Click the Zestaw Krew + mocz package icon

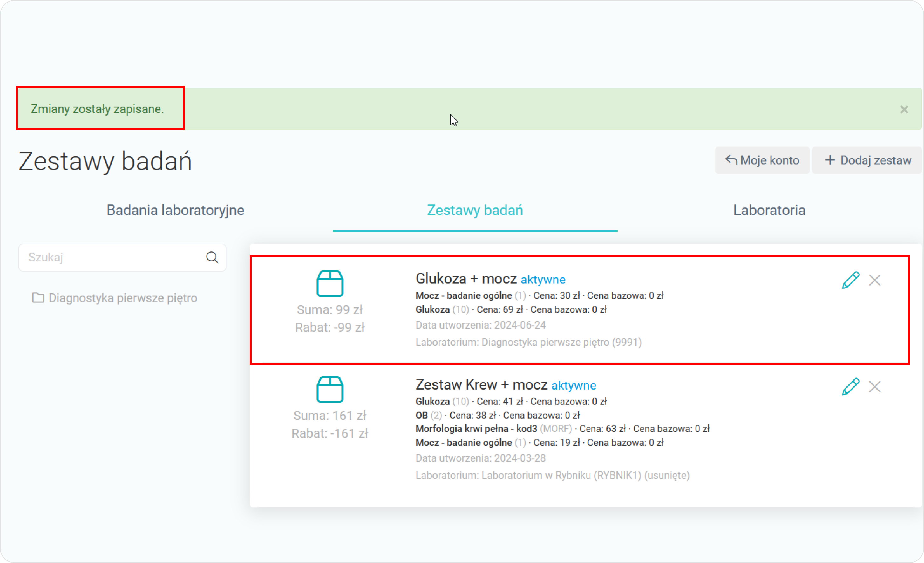tap(330, 389)
